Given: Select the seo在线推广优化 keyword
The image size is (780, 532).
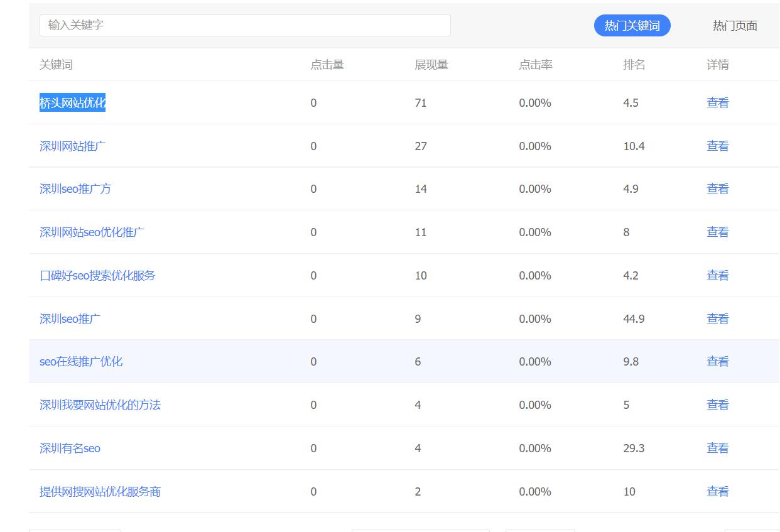Looking at the screenshot, I should (80, 362).
